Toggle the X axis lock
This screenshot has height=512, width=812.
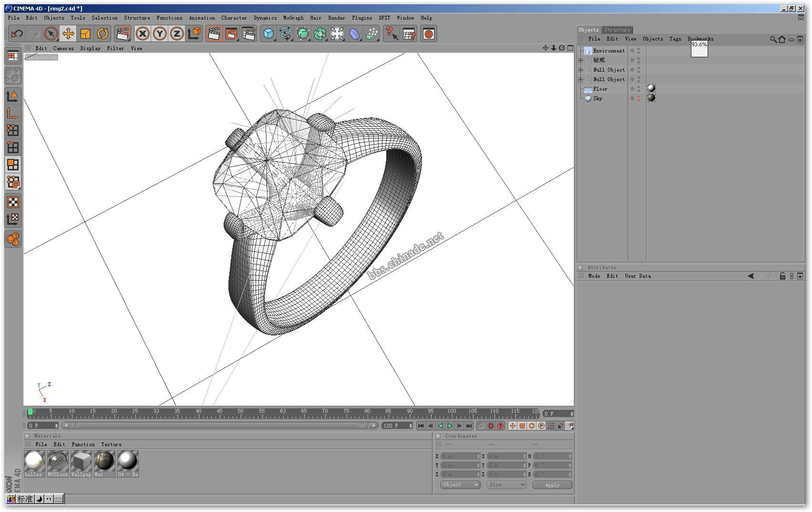click(142, 33)
